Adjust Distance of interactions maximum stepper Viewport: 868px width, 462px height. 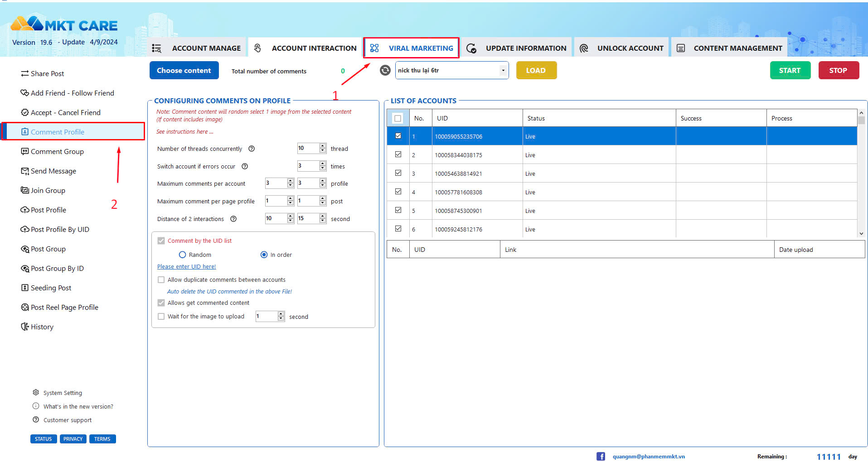coord(323,218)
